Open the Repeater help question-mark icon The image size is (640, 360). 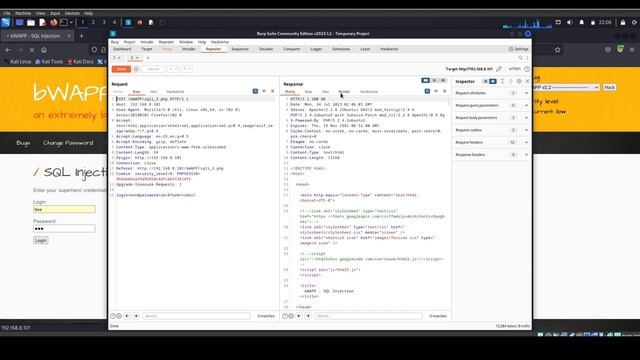[x=527, y=69]
